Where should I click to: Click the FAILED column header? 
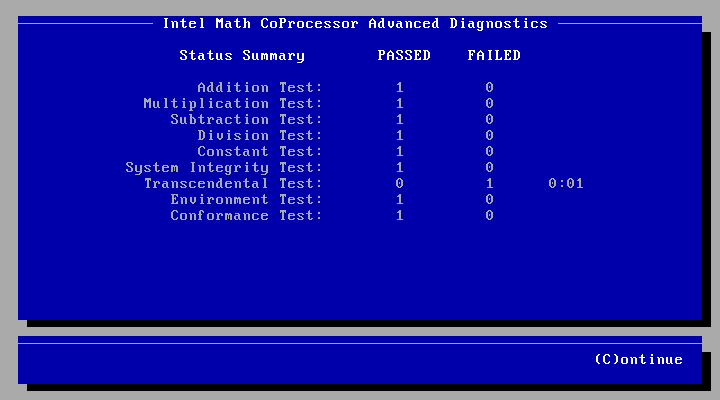[x=494, y=56]
